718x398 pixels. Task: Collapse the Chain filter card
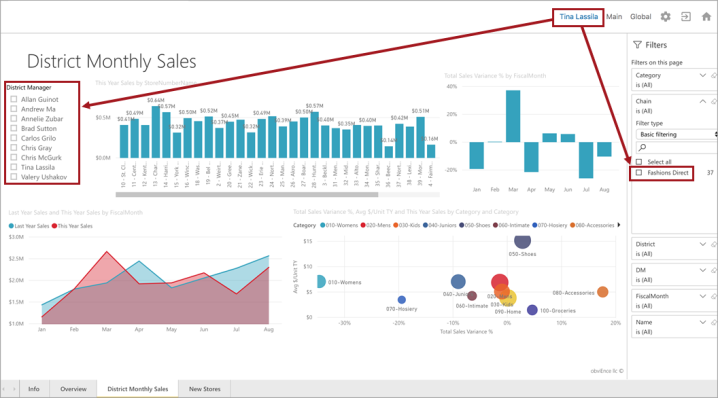click(x=702, y=101)
